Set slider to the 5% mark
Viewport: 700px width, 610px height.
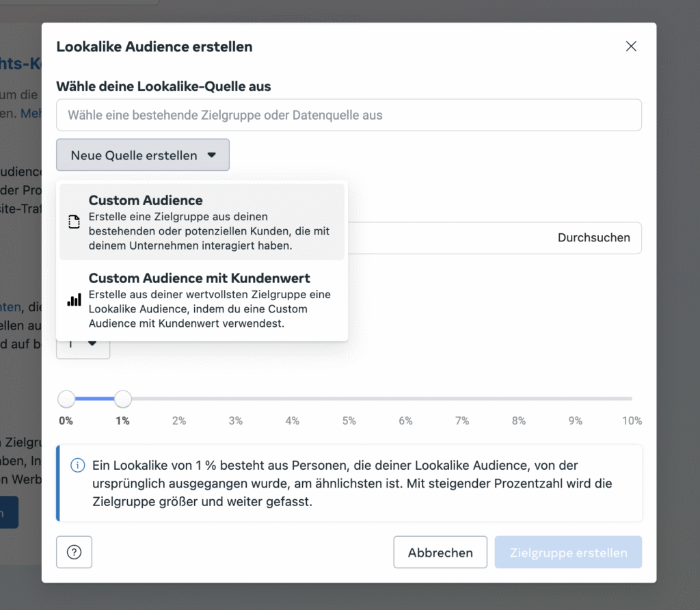pos(349,399)
